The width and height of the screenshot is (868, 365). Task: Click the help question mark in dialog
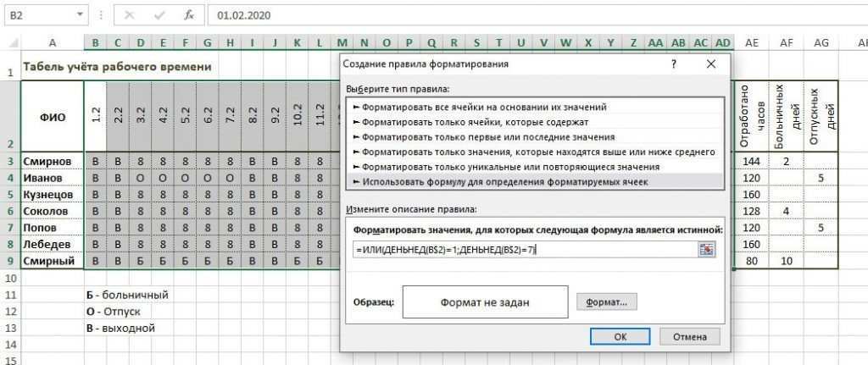tap(674, 64)
